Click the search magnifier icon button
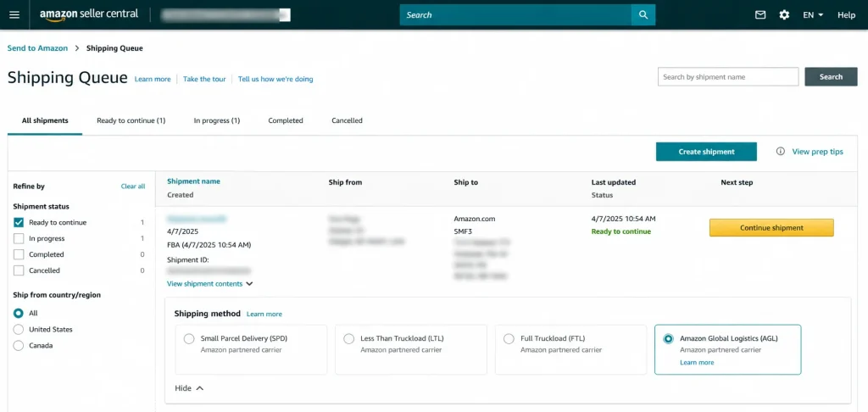The width and height of the screenshot is (868, 412). click(x=643, y=15)
